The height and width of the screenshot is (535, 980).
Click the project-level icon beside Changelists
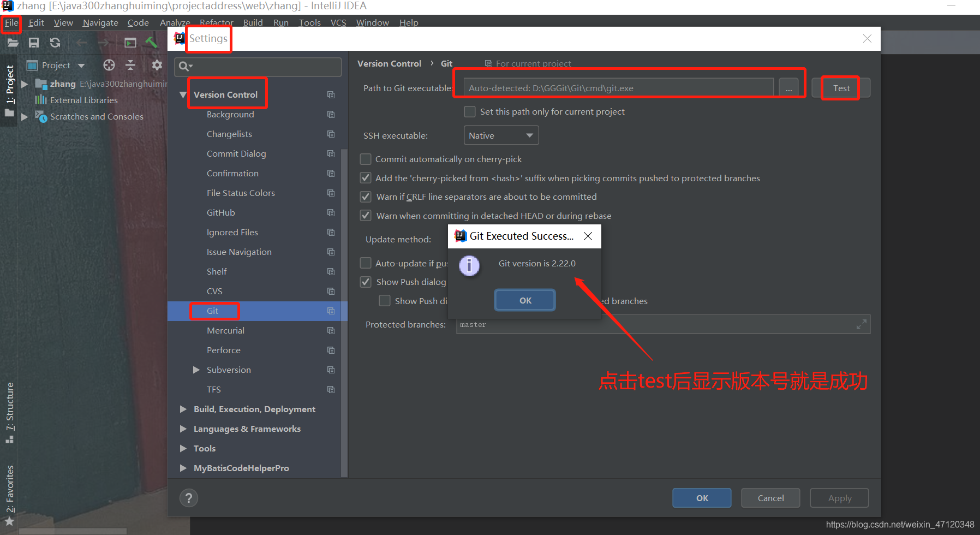coord(331,134)
